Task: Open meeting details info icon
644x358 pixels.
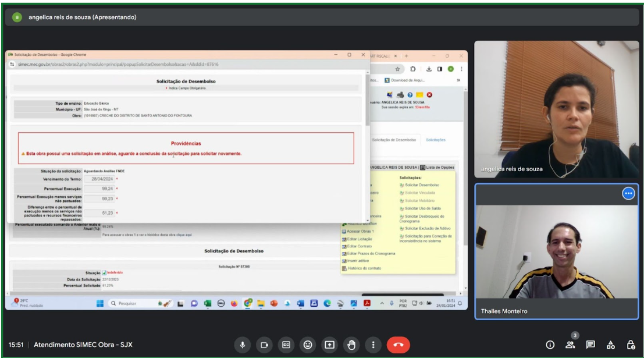Action: [x=550, y=345]
